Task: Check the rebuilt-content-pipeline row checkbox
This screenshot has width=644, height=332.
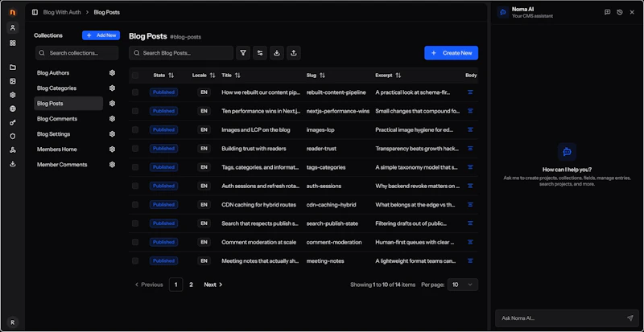Action: 135,92
